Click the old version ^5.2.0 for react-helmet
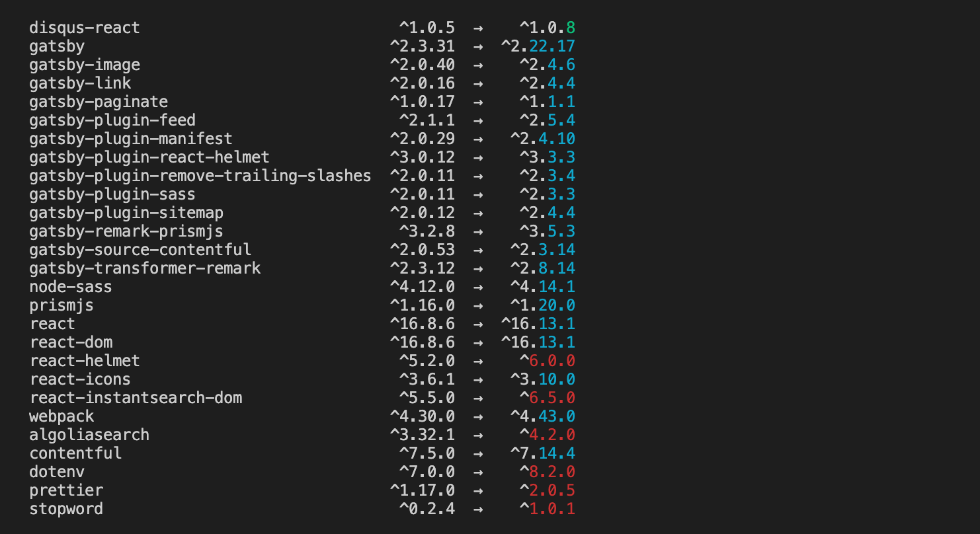 click(427, 361)
